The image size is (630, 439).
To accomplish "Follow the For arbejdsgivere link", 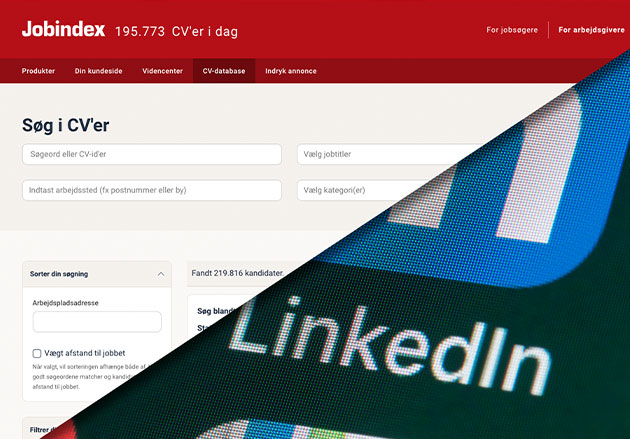I will click(x=593, y=30).
